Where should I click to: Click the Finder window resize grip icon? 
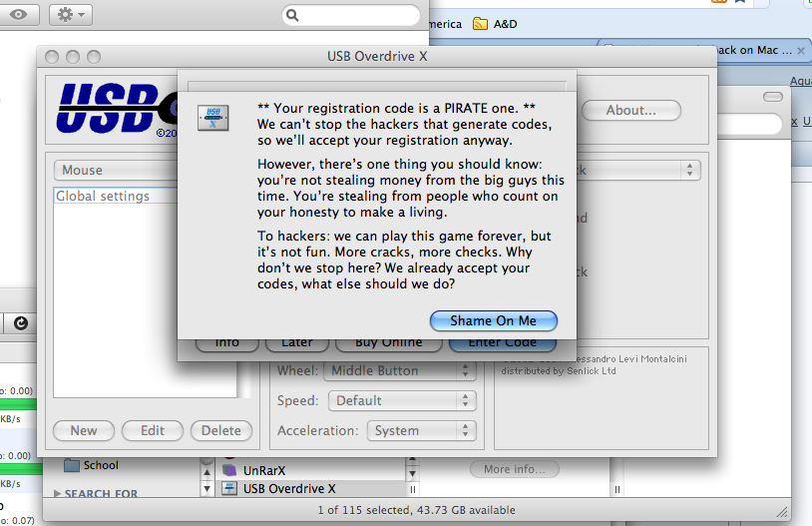[x=782, y=513]
